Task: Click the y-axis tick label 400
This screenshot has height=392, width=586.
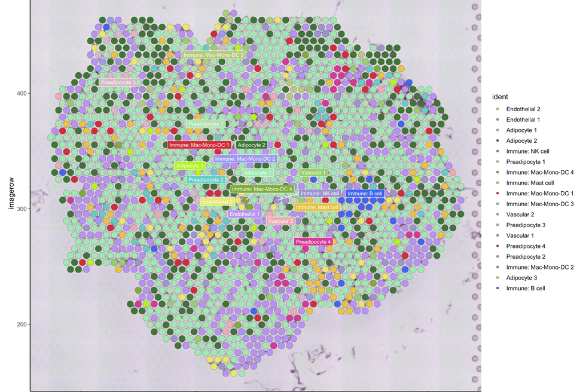Action: point(22,93)
